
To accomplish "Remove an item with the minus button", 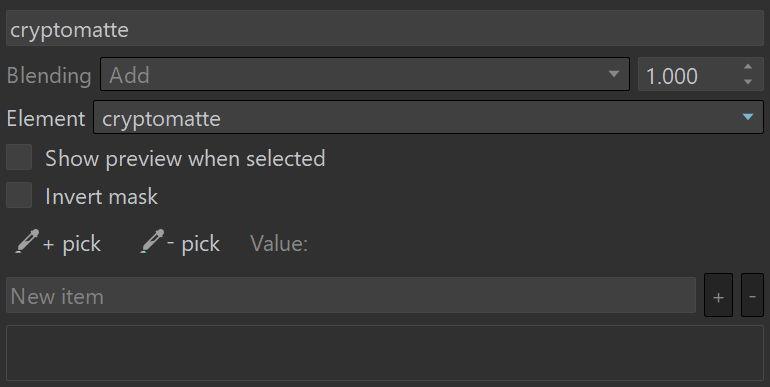I will tap(752, 295).
